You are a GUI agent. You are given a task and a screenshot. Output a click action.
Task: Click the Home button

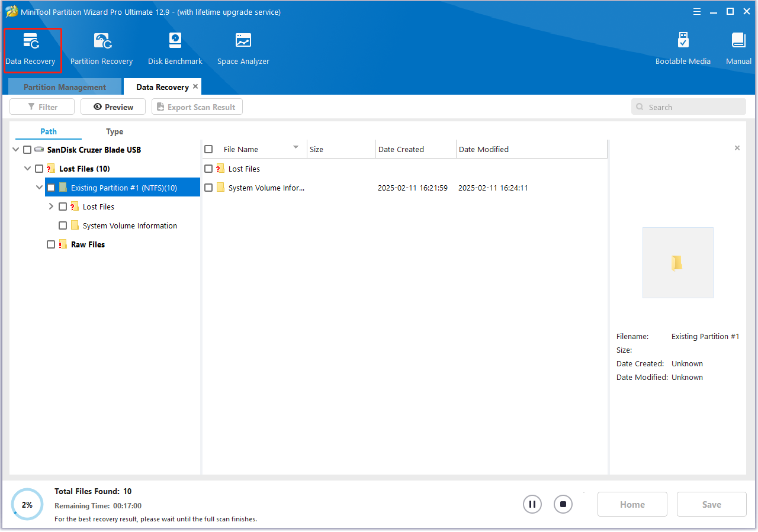point(632,504)
